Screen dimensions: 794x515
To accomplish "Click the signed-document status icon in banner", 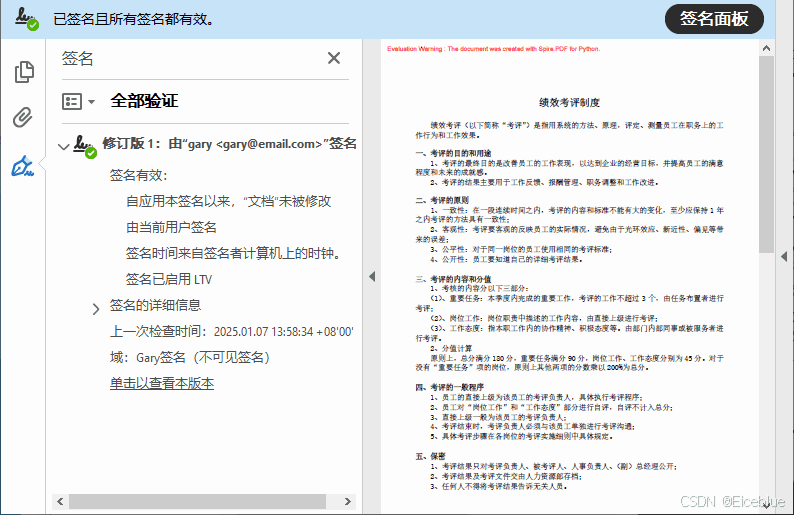I will pos(26,19).
